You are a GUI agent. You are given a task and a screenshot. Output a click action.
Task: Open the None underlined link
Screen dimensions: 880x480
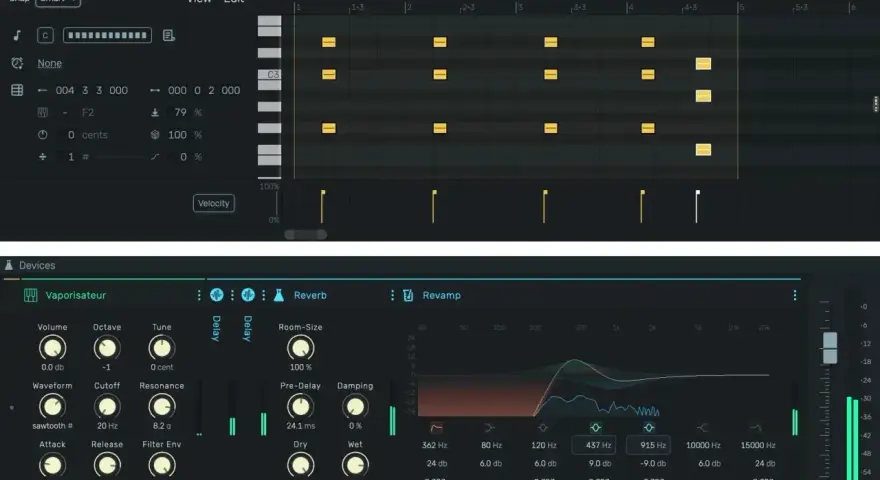49,63
